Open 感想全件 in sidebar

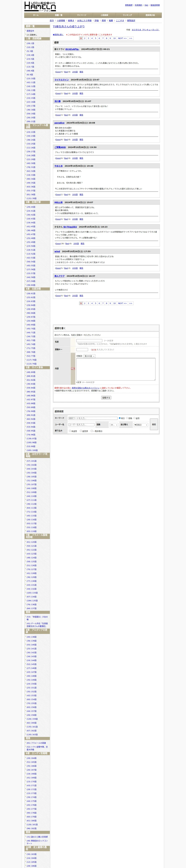(30, 31)
